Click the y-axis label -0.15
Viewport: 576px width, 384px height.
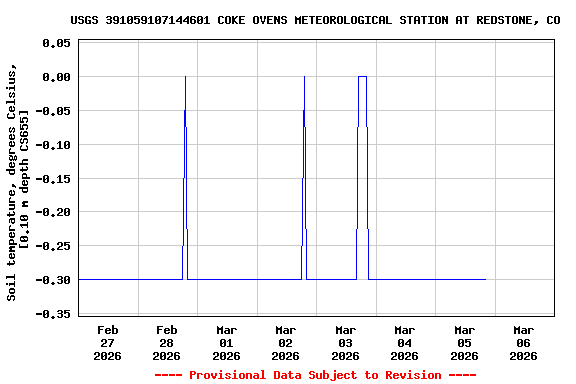[x=53, y=179]
